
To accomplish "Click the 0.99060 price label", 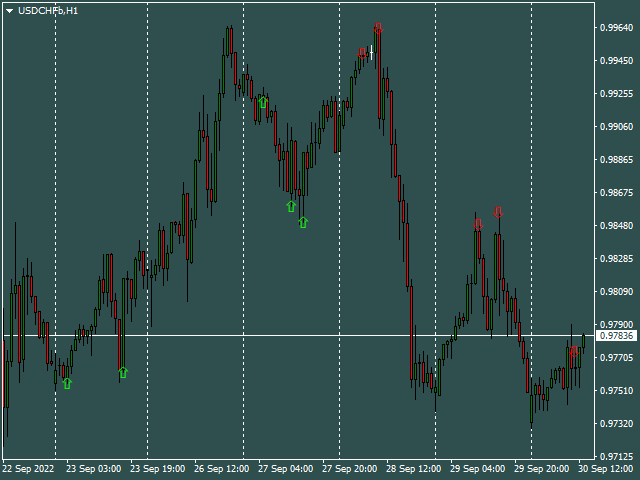I will [616, 127].
